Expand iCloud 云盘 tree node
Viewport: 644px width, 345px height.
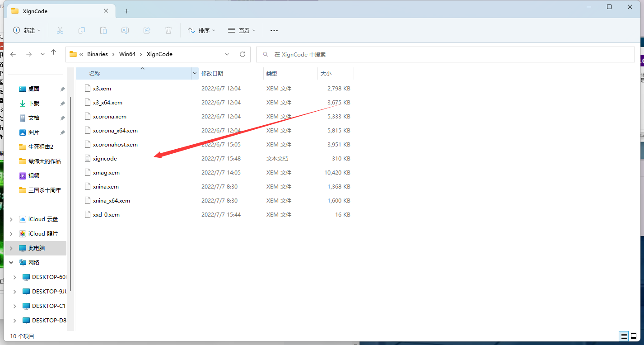click(11, 219)
